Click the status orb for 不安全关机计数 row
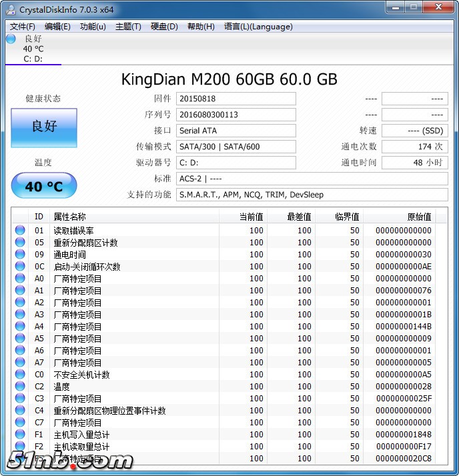Image resolution: width=459 pixels, height=476 pixels. 20,375
